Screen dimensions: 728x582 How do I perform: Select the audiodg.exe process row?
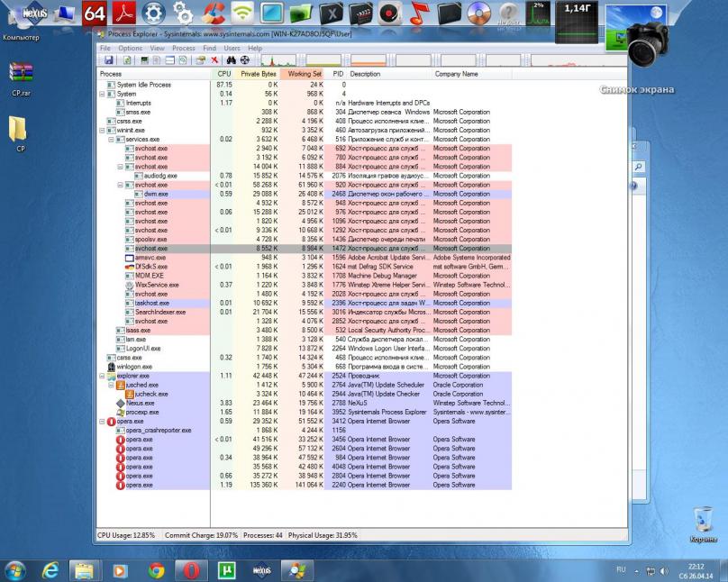coord(305,176)
